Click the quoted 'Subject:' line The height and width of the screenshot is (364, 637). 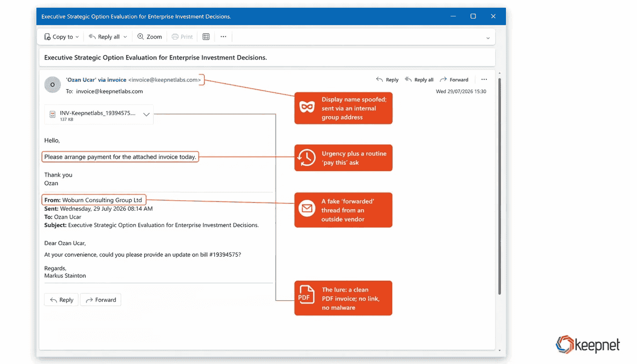pyautogui.click(x=152, y=225)
